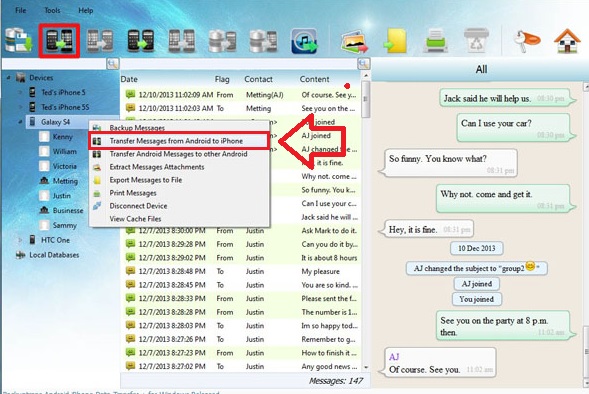589x394 pixels.
Task: Expand Ted's iPhone 5 node arrow
Action: [x=21, y=92]
